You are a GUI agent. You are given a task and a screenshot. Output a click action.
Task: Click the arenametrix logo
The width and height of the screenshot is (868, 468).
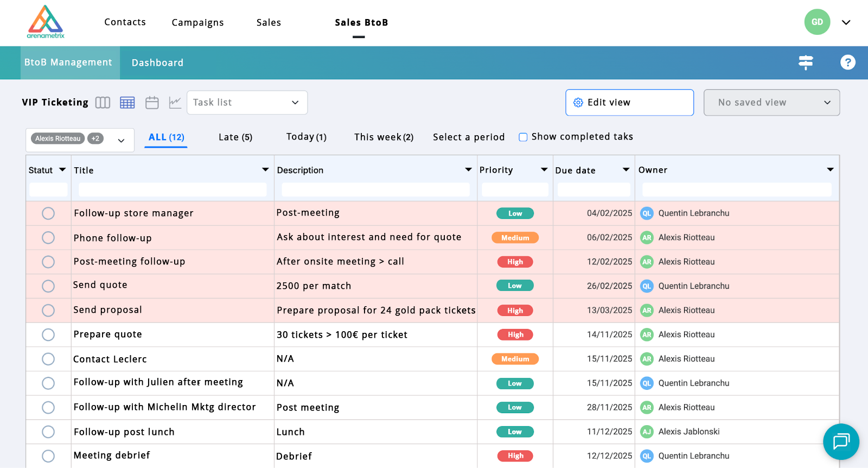coord(46,22)
